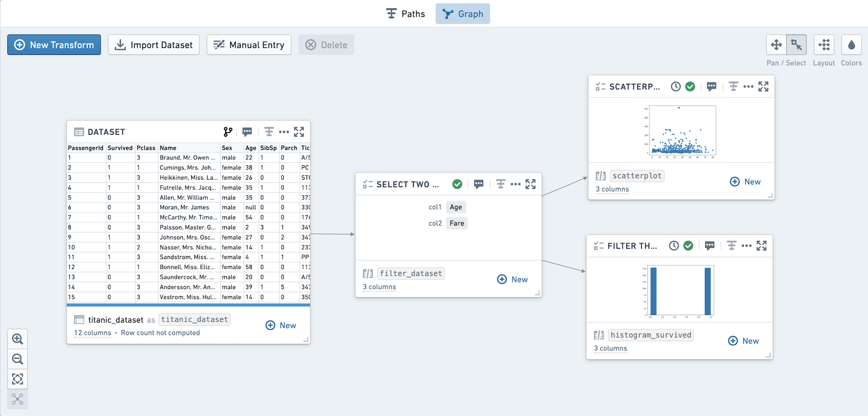
Task: Add New transform from filter_dataset
Action: [513, 279]
